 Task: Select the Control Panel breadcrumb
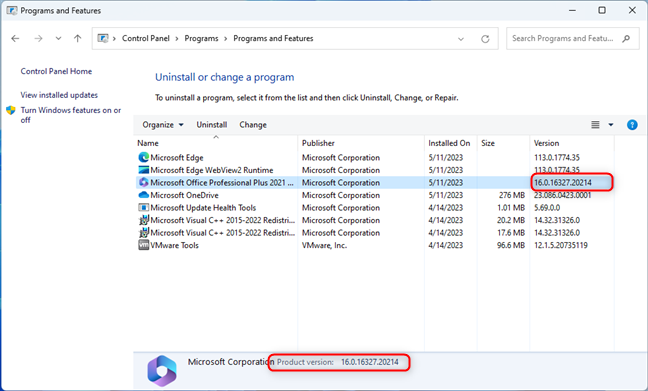pos(145,38)
